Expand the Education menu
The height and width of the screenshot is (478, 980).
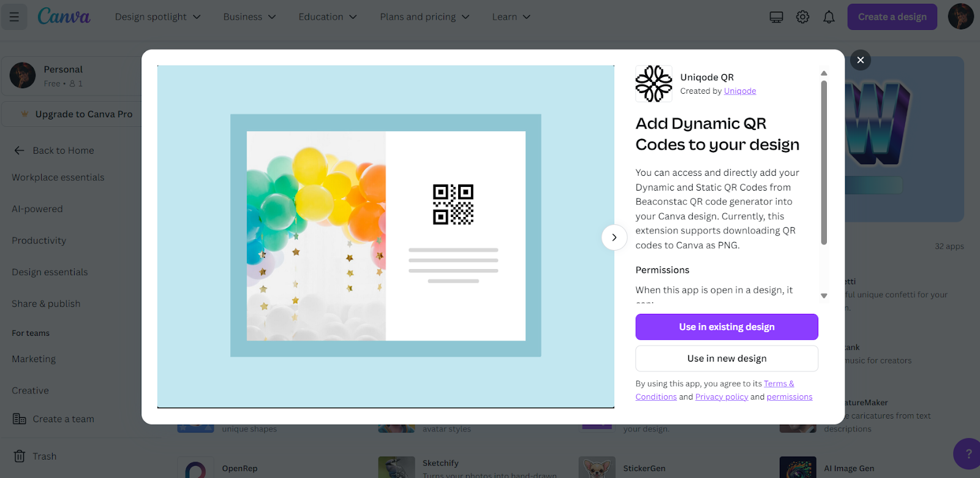click(x=328, y=17)
